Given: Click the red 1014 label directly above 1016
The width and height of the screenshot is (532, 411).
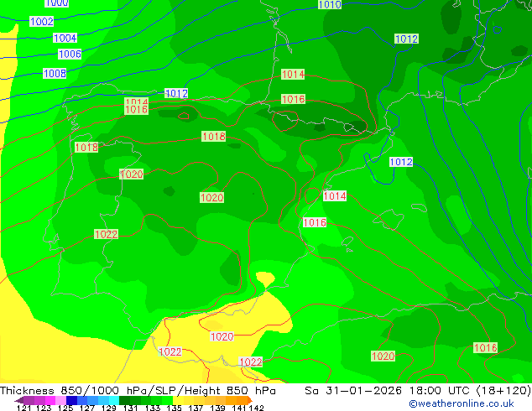Looking at the screenshot, I should [293, 74].
